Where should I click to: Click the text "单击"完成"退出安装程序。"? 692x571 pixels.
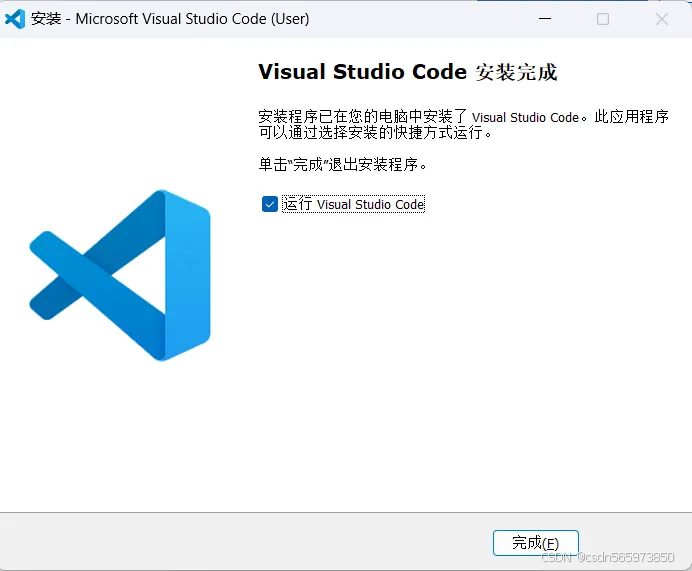pyautogui.click(x=343, y=165)
